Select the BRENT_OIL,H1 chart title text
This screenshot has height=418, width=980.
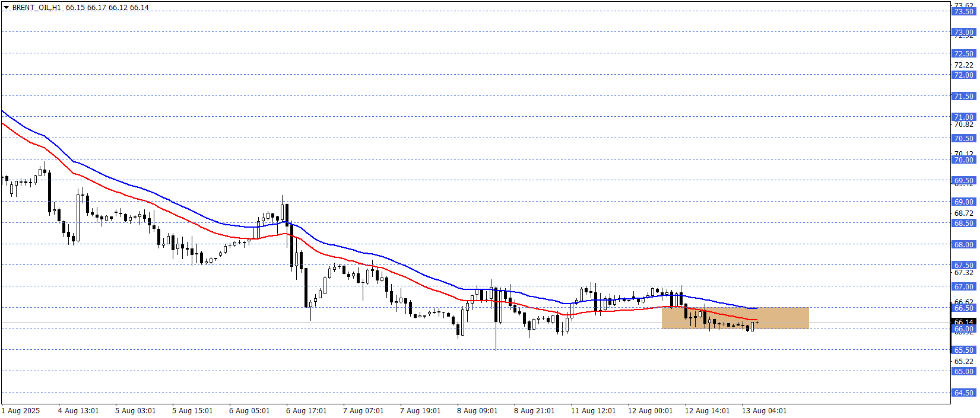(36, 8)
